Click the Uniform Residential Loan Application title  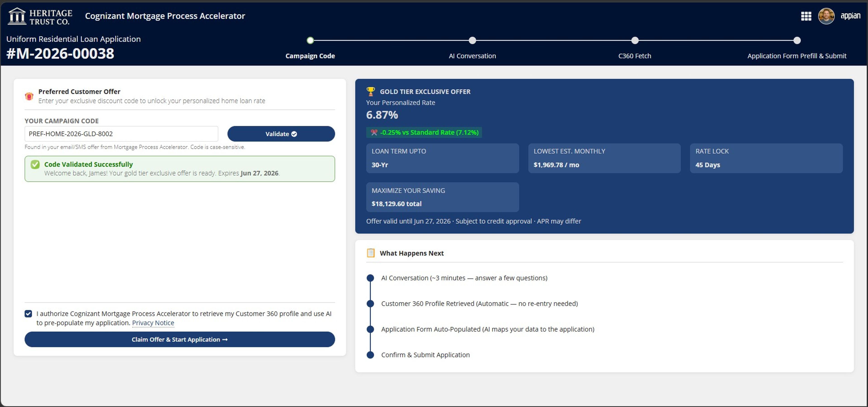coord(73,39)
